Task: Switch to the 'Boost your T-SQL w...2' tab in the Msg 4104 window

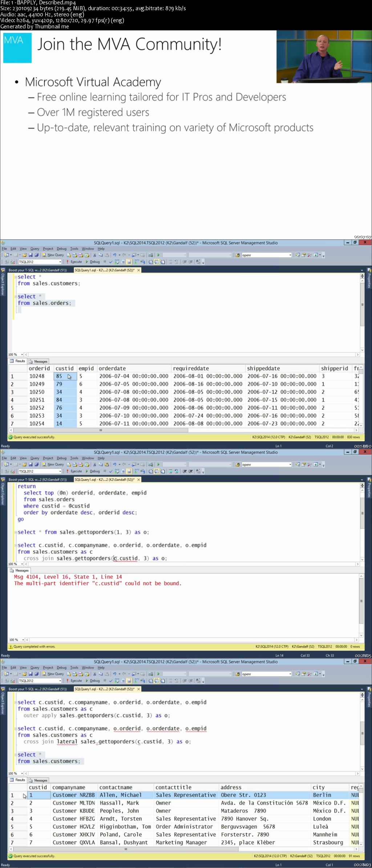Action: [37, 480]
